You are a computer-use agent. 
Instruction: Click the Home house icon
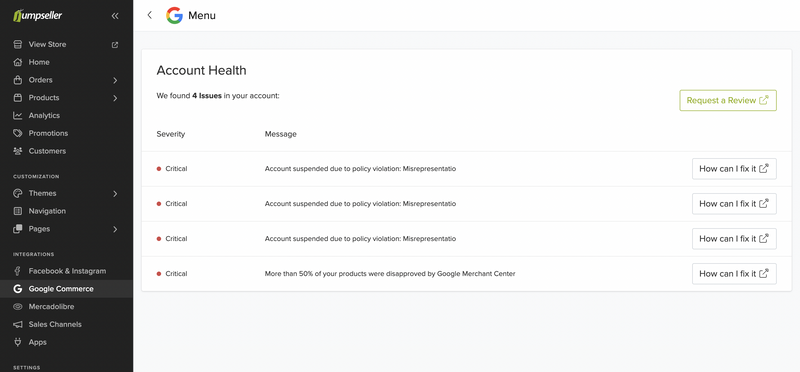point(18,62)
